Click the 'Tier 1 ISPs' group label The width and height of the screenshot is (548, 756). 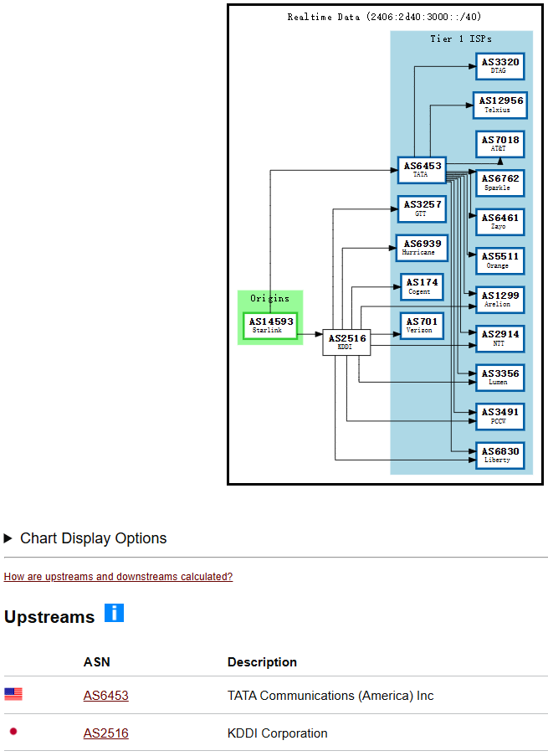[461, 39]
